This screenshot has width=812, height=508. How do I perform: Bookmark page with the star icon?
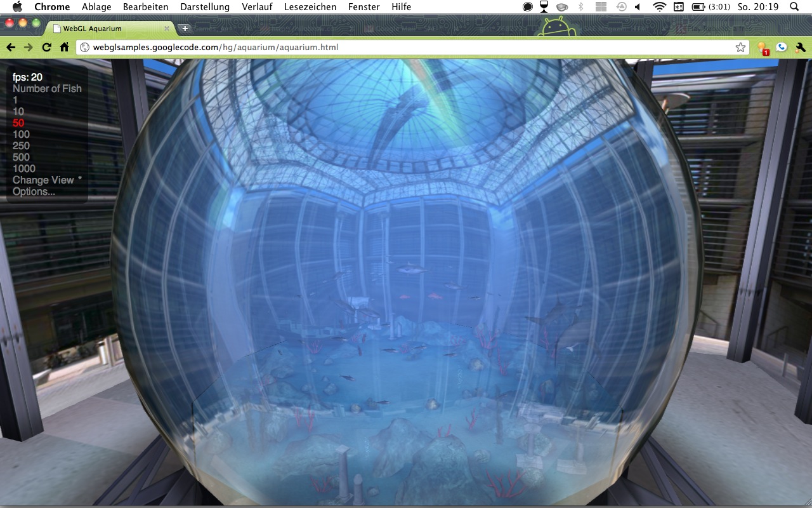pyautogui.click(x=740, y=48)
